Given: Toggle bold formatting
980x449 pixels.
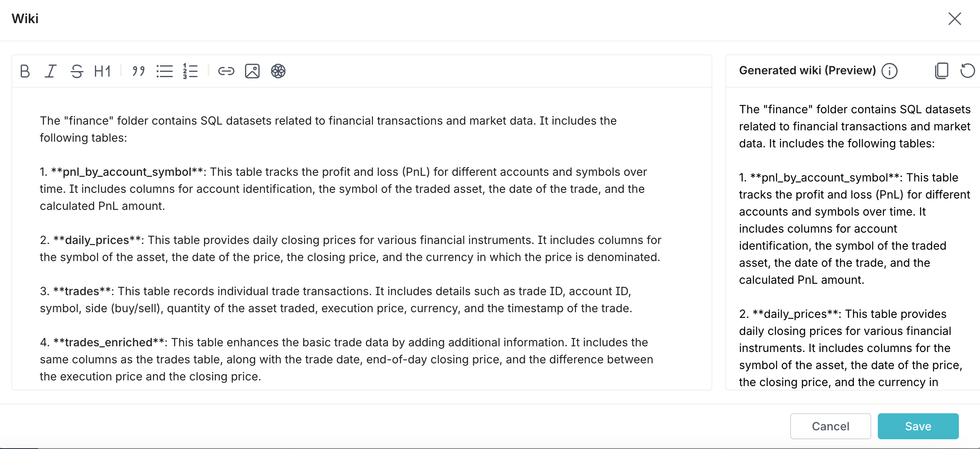Looking at the screenshot, I should click(x=25, y=71).
